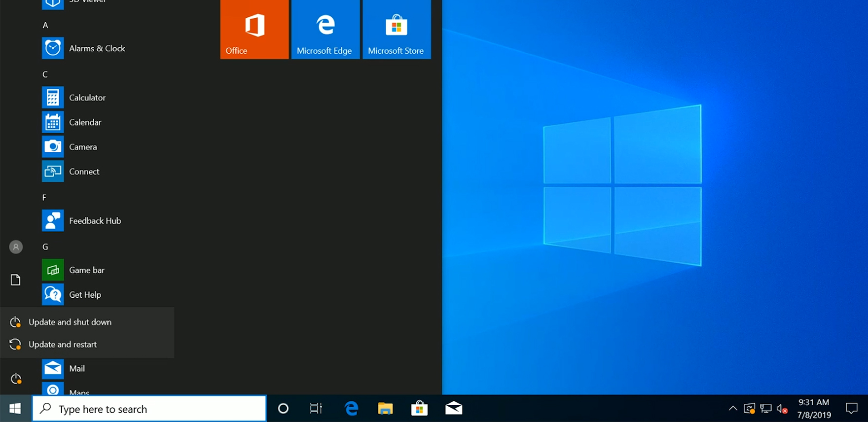Click the user account icon in Start sidebar

pos(16,247)
